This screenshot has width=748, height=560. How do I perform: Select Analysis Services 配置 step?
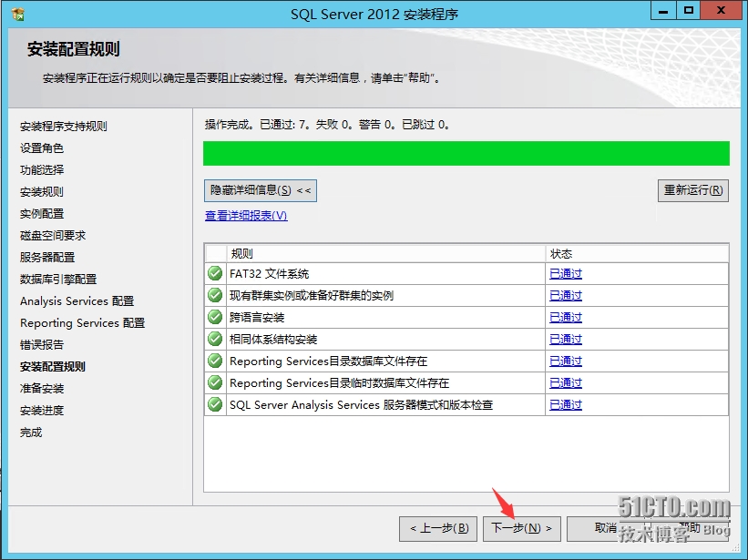(77, 301)
